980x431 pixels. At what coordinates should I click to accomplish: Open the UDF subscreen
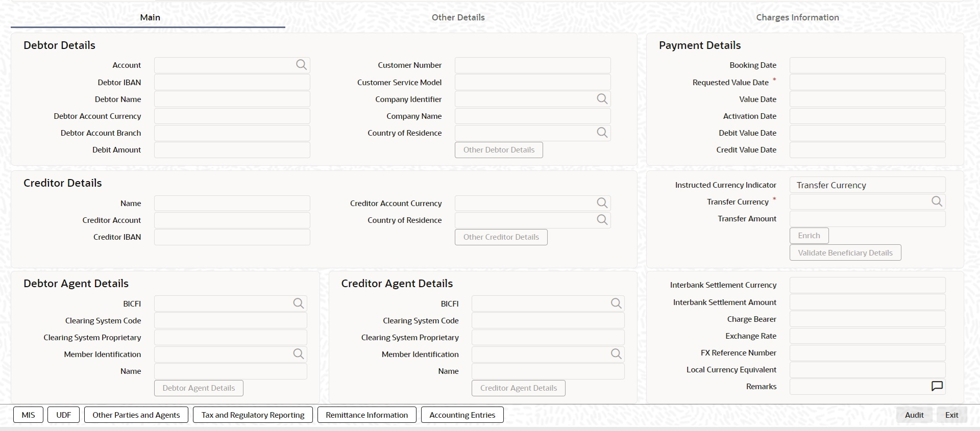pos(63,415)
